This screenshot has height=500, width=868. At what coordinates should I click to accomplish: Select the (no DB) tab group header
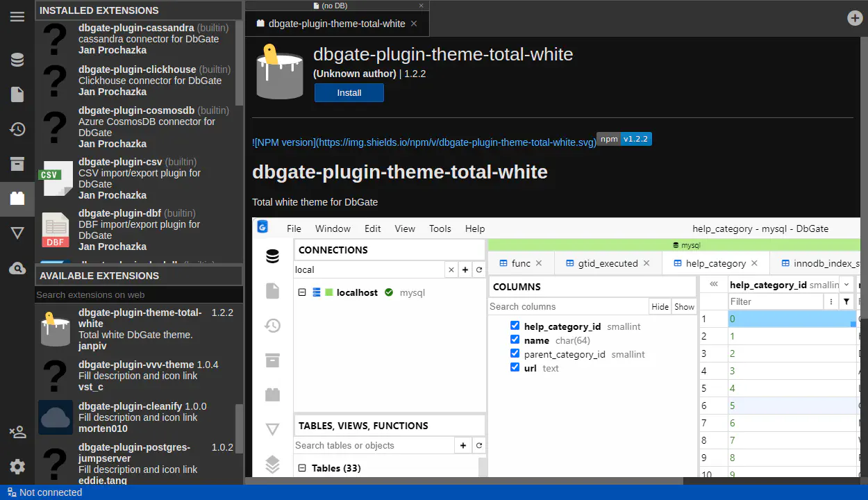coord(337,6)
